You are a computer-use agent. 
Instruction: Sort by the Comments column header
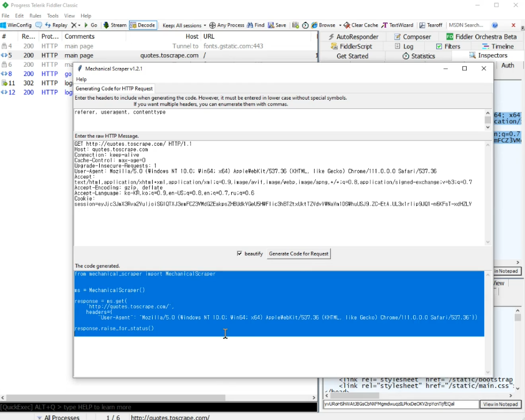(x=80, y=36)
